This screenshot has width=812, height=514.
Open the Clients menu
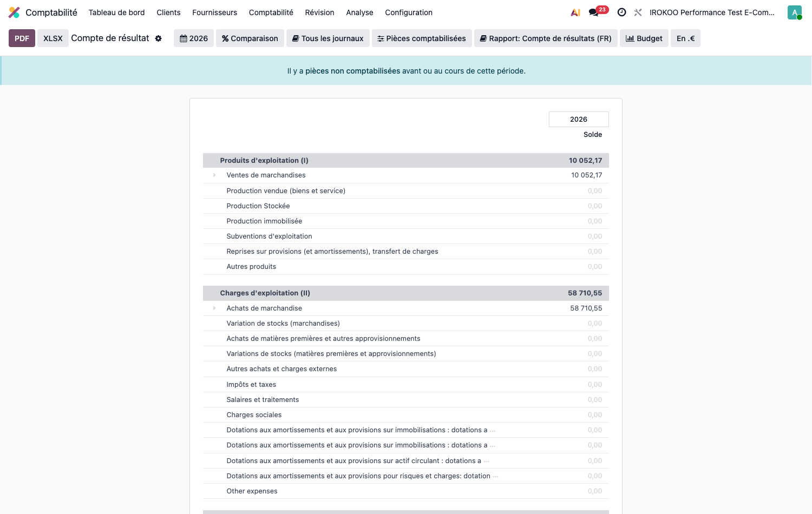point(169,12)
